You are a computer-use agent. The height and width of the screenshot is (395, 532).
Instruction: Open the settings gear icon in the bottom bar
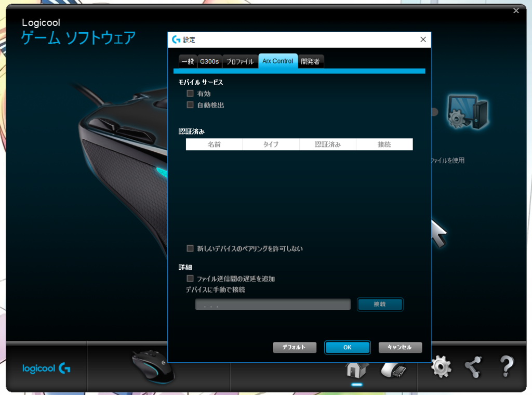pos(441,366)
